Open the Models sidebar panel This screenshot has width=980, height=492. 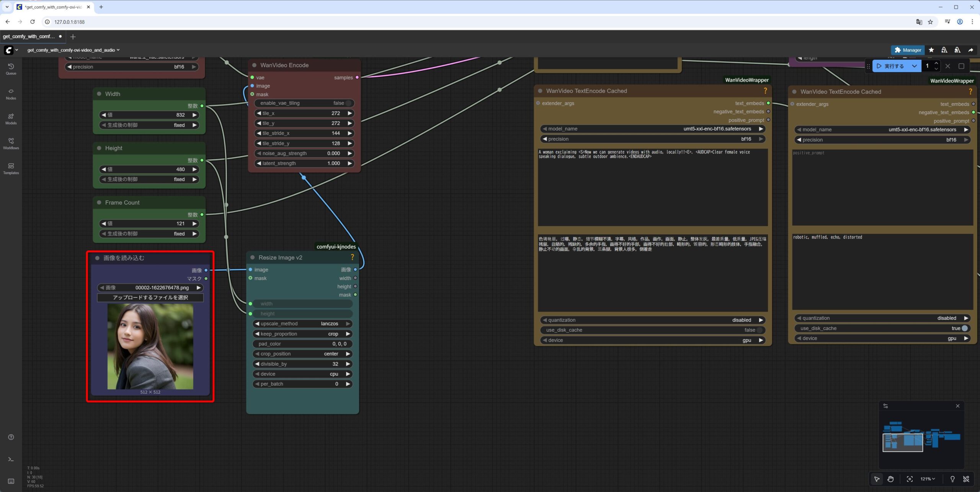(11, 119)
